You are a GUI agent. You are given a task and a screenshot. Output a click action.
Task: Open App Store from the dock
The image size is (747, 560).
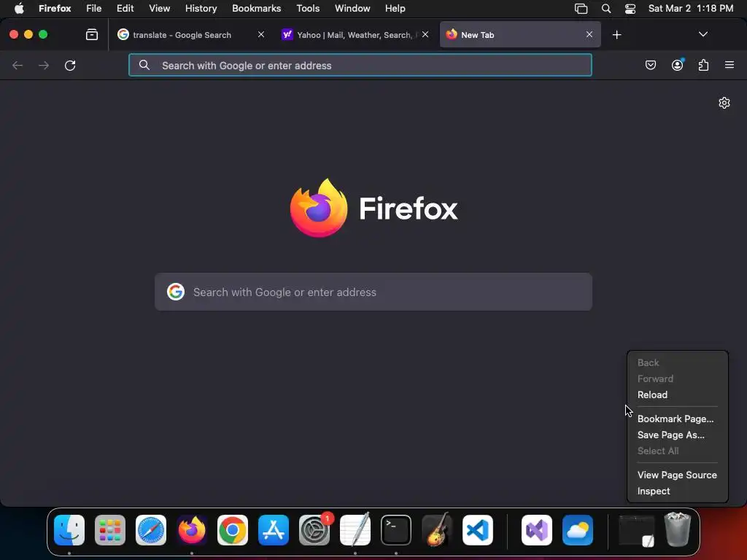274,530
